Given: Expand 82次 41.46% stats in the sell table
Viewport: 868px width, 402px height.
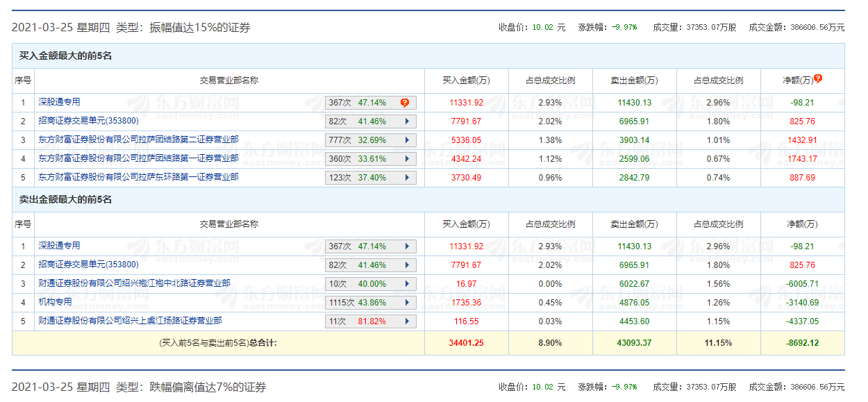Looking at the screenshot, I should [407, 265].
